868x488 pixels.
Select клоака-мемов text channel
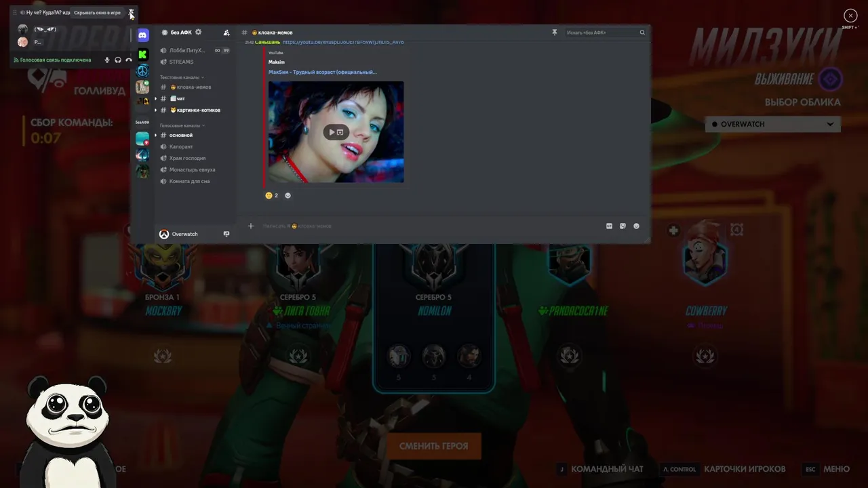195,87
